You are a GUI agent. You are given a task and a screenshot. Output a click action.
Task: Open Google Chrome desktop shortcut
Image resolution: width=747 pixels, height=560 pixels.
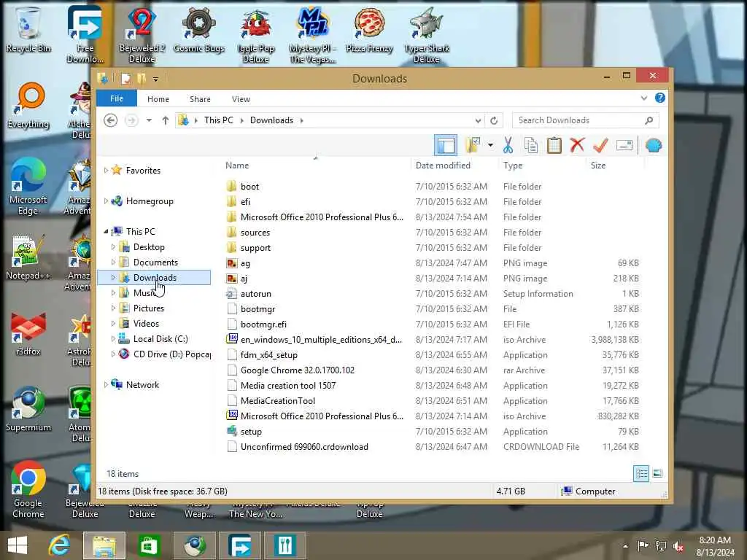point(28,489)
